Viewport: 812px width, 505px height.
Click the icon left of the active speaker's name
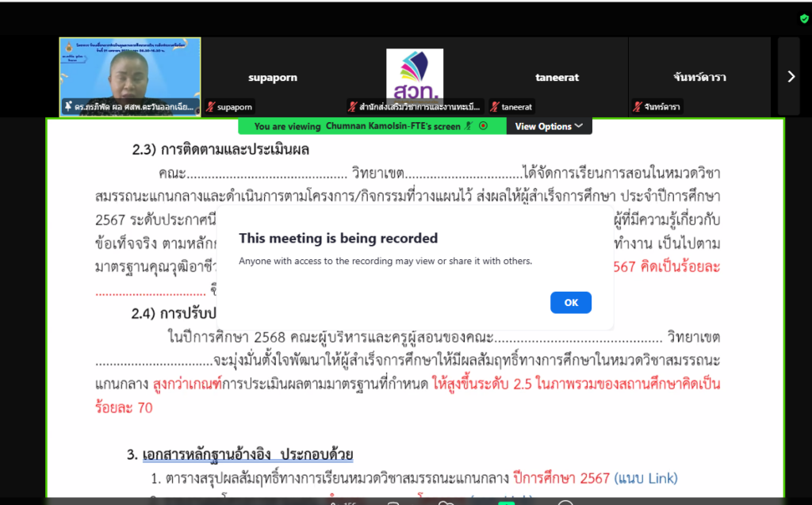68,106
